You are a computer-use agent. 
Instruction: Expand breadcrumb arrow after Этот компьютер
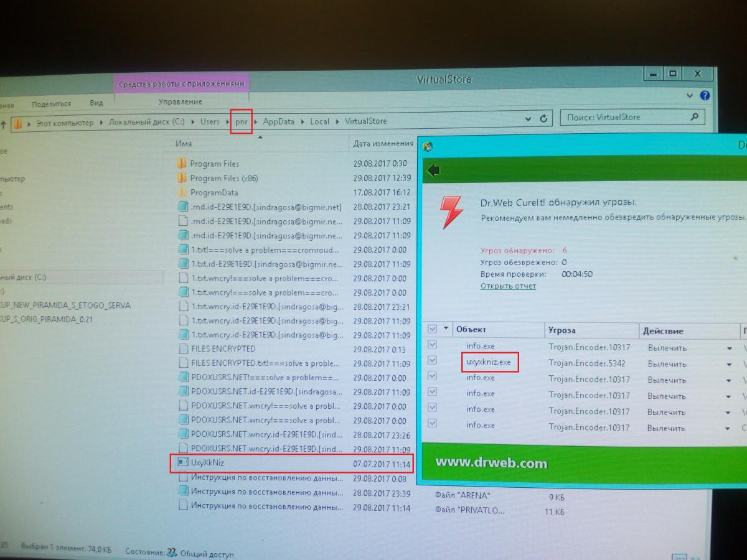(101, 123)
